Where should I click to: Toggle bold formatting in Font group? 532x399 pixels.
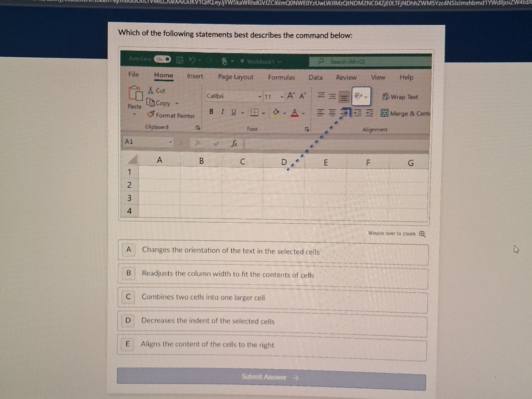pos(211,111)
